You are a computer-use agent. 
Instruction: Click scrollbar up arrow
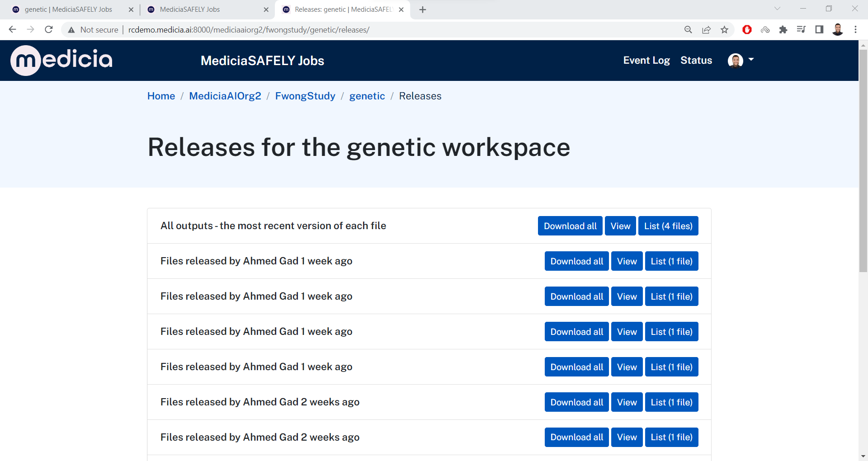[863, 45]
